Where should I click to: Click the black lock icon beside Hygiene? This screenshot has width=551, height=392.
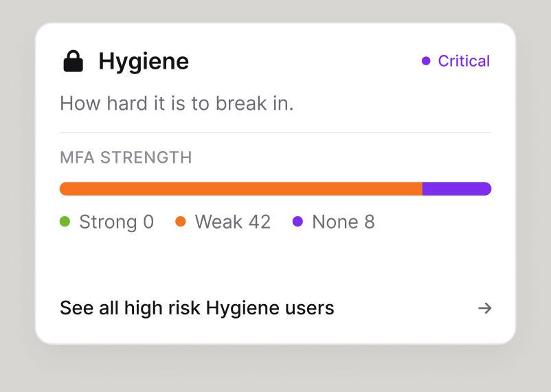point(73,61)
